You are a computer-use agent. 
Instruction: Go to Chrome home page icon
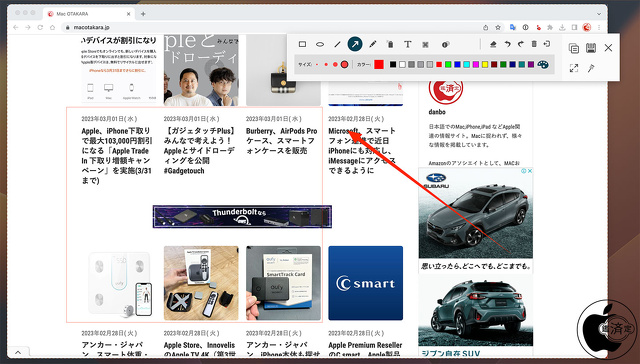click(x=52, y=27)
